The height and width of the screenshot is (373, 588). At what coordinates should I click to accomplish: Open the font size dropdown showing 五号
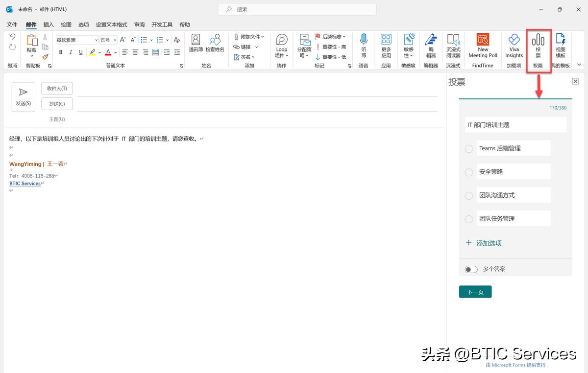pos(114,40)
